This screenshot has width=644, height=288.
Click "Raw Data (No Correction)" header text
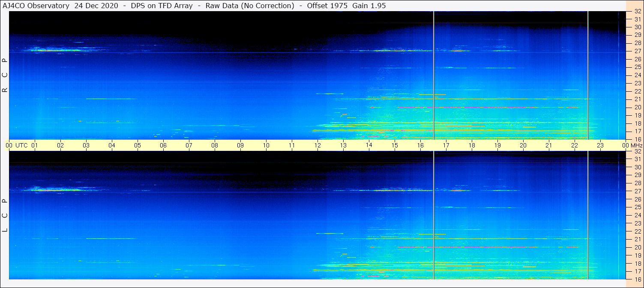pos(250,6)
